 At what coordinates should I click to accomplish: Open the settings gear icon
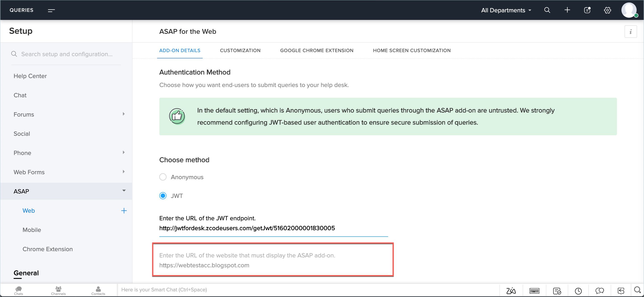pyautogui.click(x=607, y=10)
